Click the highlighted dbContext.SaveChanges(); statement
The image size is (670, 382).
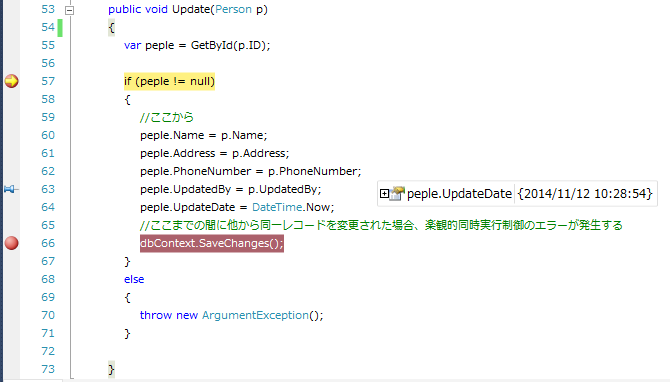pos(212,243)
